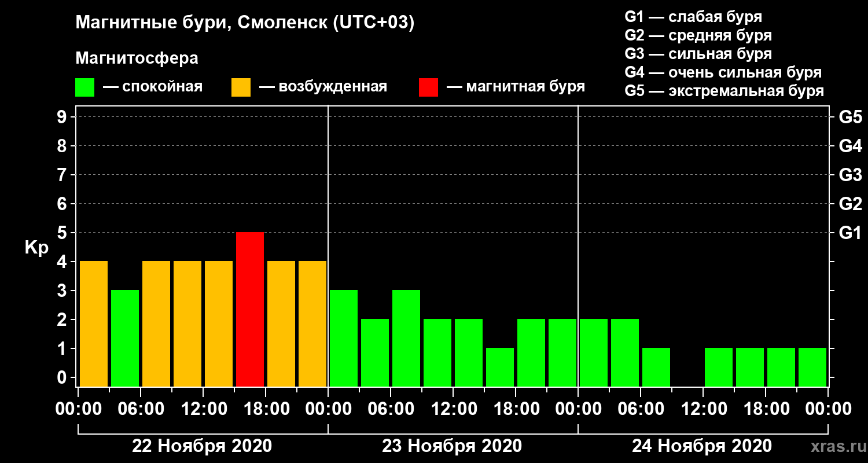
Task: Click the 'G3 — сильная буря' legend line
Action: point(698,54)
